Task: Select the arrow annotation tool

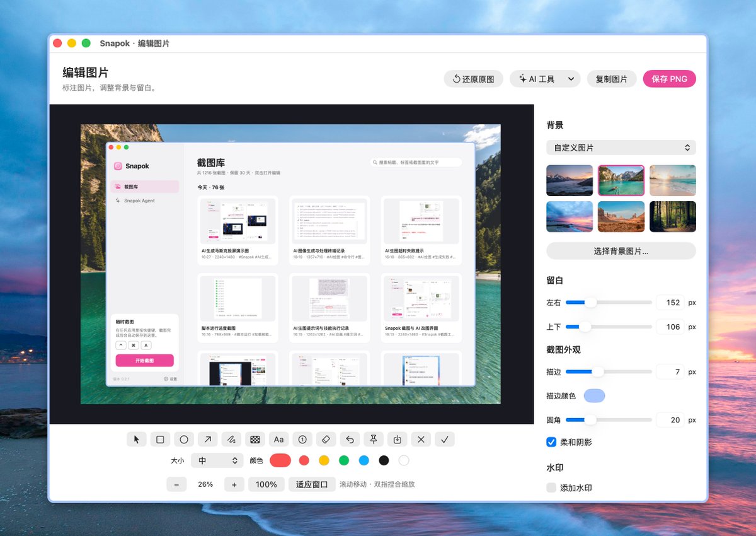Action: click(208, 440)
